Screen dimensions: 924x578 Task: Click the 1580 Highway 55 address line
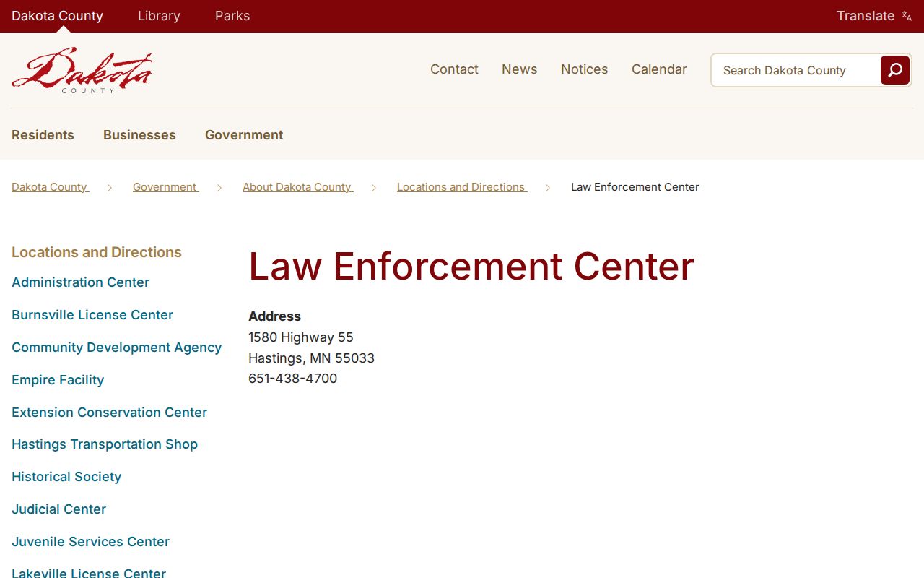301,337
